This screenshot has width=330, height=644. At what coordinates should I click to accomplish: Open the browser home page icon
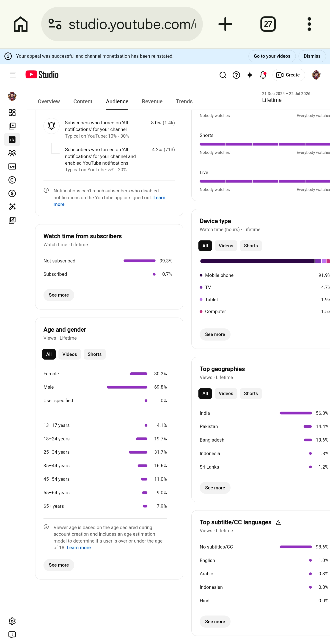click(x=21, y=24)
